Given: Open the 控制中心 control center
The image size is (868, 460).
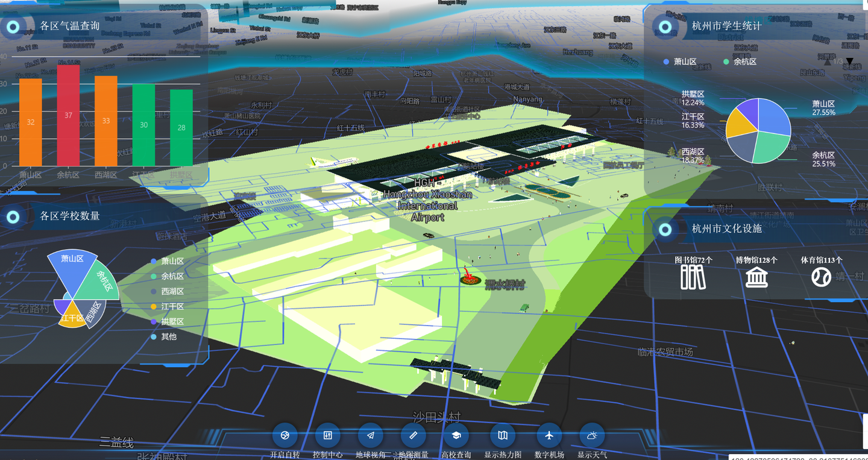Looking at the screenshot, I should [x=327, y=435].
